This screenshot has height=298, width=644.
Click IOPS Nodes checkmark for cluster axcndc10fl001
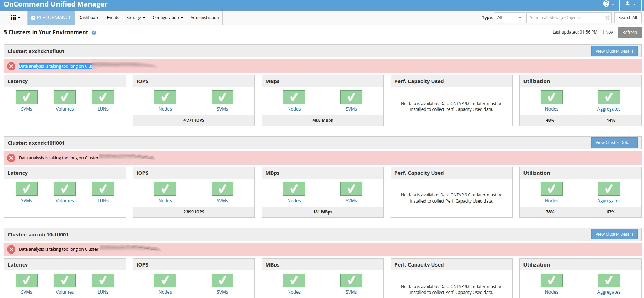point(165,189)
